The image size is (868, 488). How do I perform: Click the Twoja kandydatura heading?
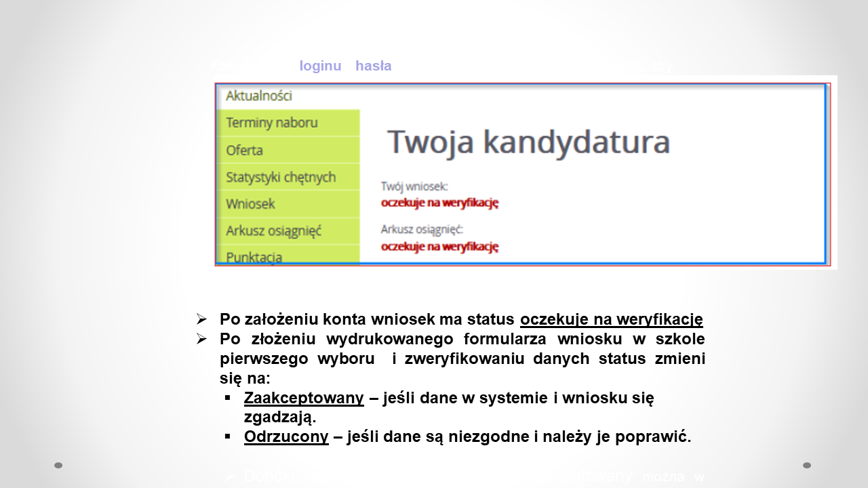pyautogui.click(x=529, y=142)
